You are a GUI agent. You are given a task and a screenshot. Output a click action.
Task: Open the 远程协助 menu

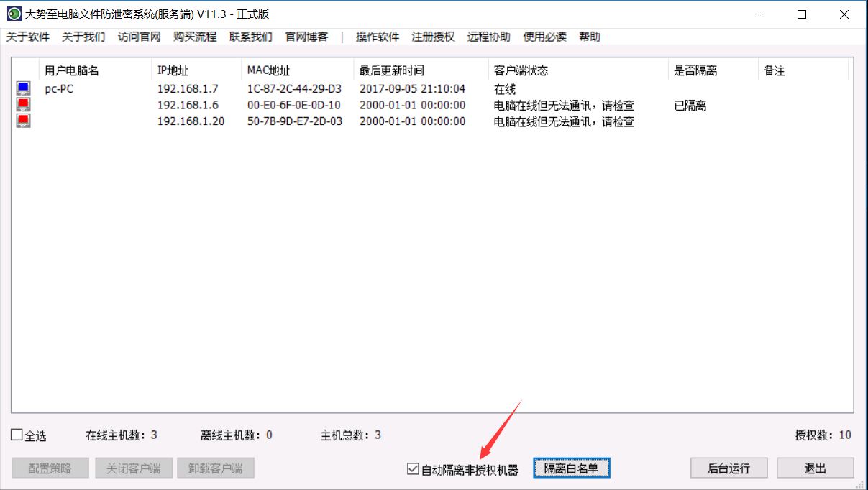489,37
